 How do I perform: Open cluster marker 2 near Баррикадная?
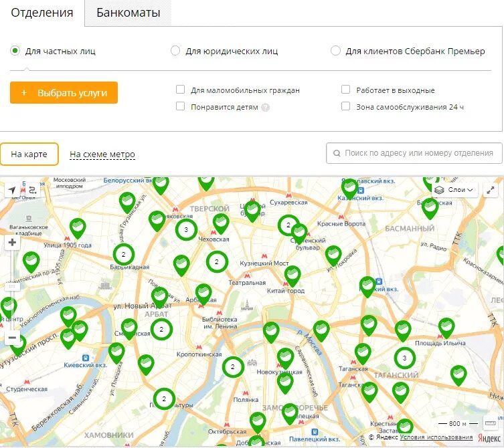point(123,254)
